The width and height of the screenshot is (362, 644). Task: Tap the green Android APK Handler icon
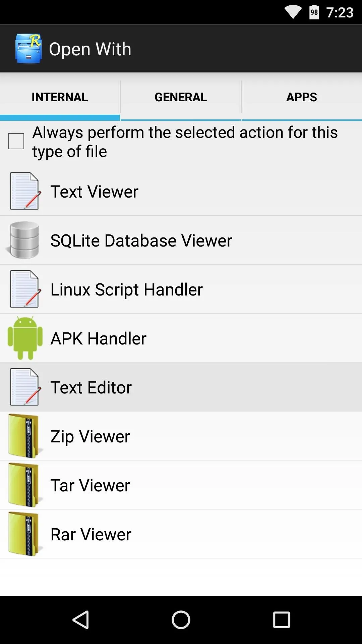pos(25,338)
